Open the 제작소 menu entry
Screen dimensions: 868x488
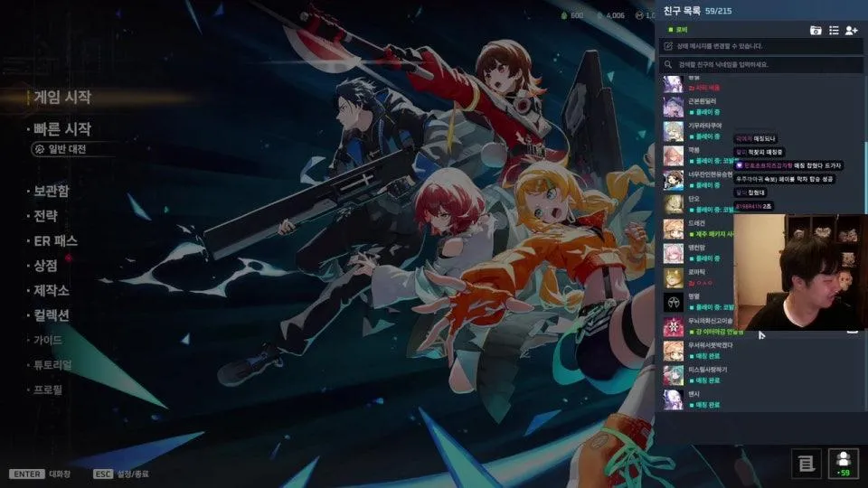52,290
